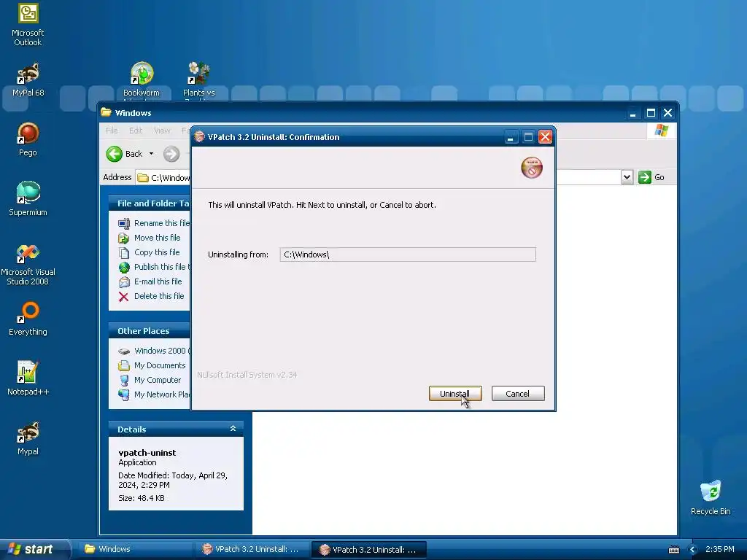
Task: Close the VPatch Uninstall dialog
Action: [x=545, y=137]
